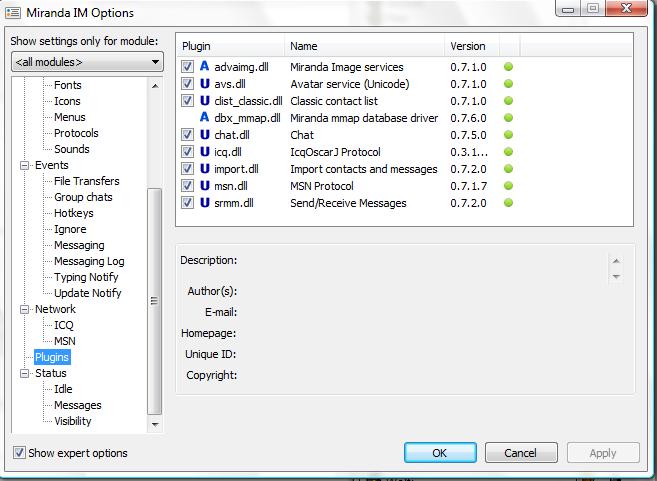Screen dimensions: 657x481
Task: Select MSN under Network
Action: pos(65,341)
